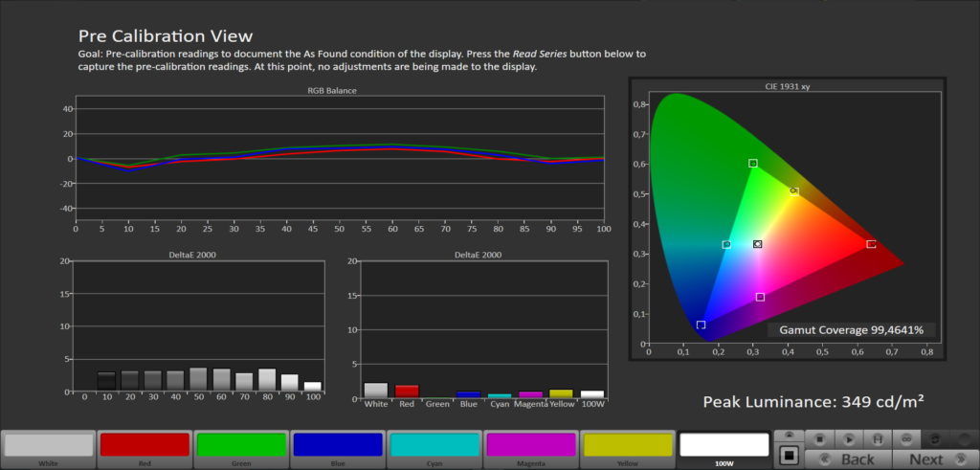980x470 pixels.
Task: Click the RGB Balance chart title
Action: pos(332,90)
